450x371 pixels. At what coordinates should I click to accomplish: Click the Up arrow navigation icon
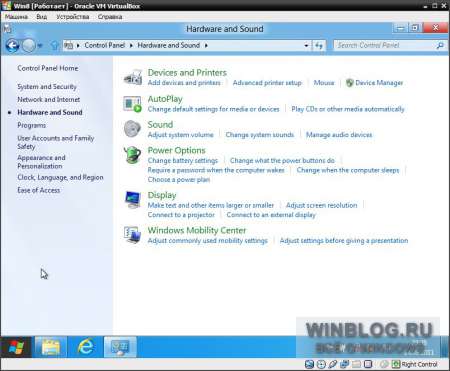[x=54, y=45]
